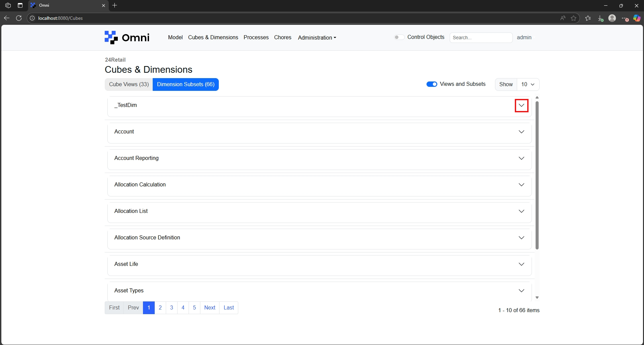Image resolution: width=644 pixels, height=345 pixels.
Task: Expand the Account dimension row
Action: coord(522,132)
